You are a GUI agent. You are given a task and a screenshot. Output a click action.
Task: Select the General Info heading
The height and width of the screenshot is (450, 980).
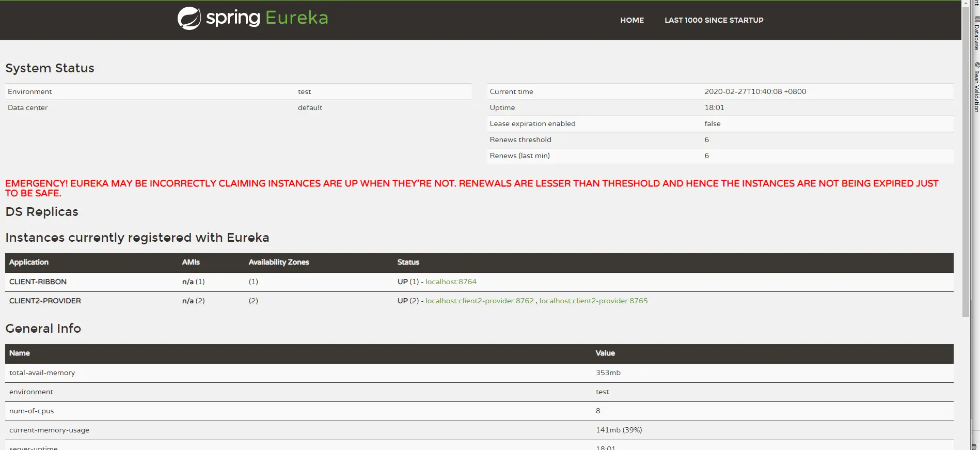(43, 329)
